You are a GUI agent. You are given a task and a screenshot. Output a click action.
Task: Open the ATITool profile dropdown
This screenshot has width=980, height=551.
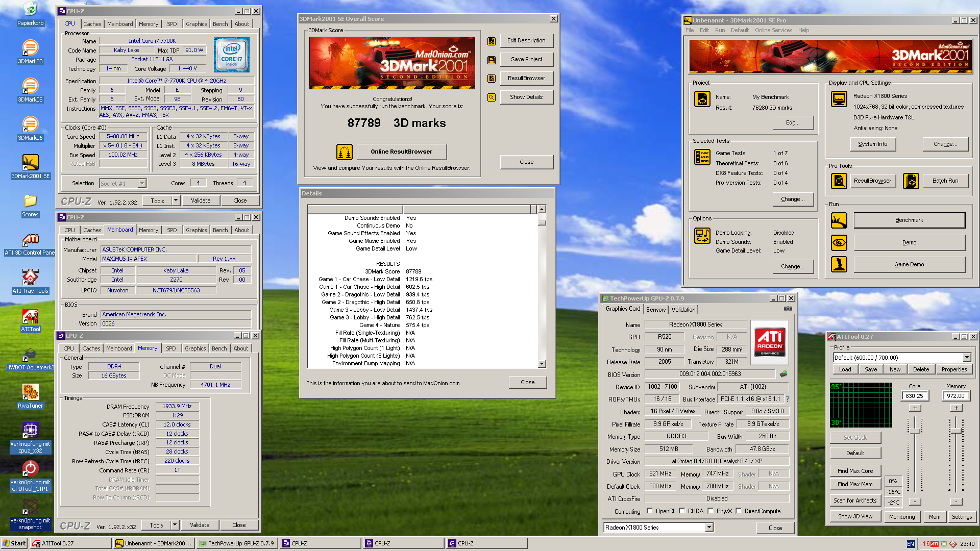pos(967,358)
